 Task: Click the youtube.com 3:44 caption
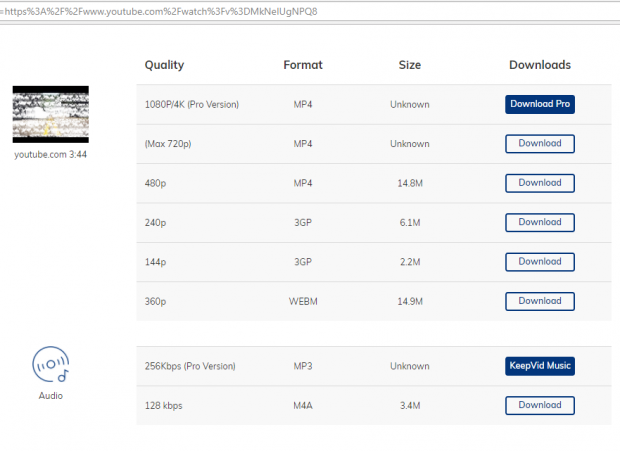[x=50, y=155]
